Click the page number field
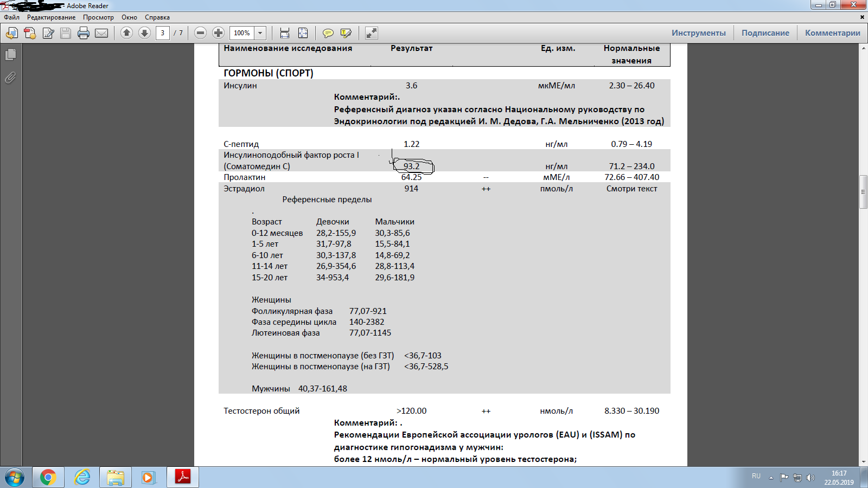The height and width of the screenshot is (488, 868). pos(162,33)
